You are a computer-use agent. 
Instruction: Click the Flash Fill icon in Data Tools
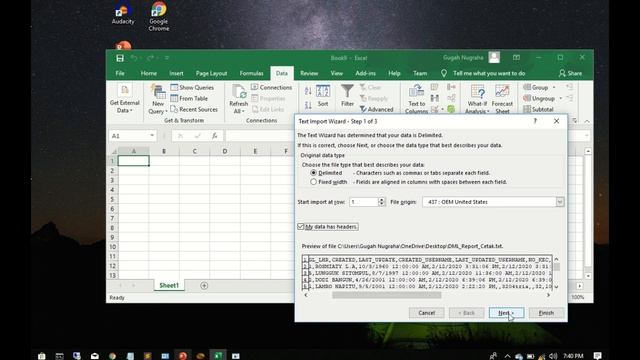click(435, 87)
